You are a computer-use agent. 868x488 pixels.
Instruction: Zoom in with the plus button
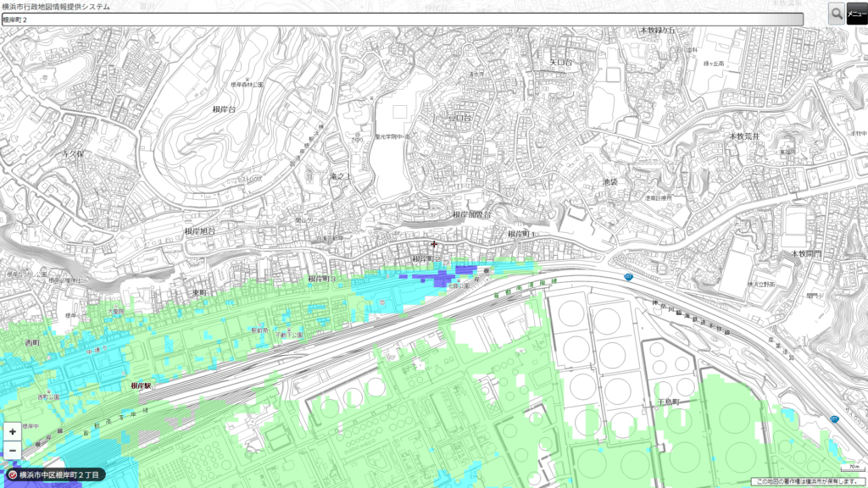13,431
